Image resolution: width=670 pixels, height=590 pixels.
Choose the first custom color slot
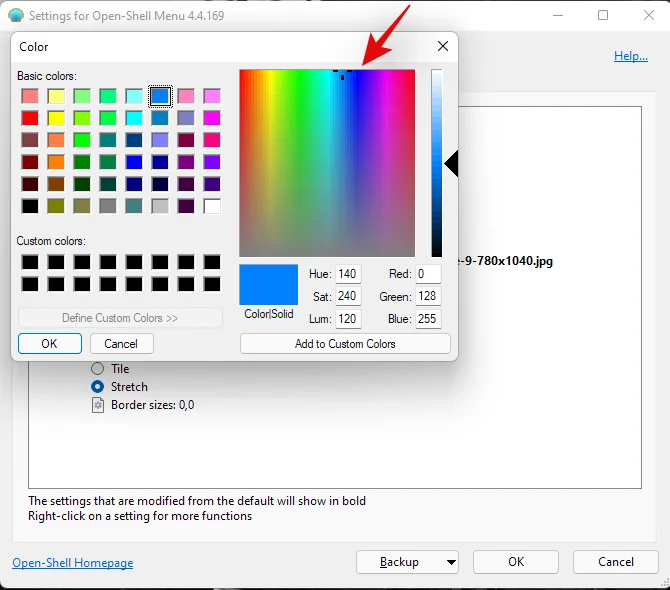[x=30, y=262]
